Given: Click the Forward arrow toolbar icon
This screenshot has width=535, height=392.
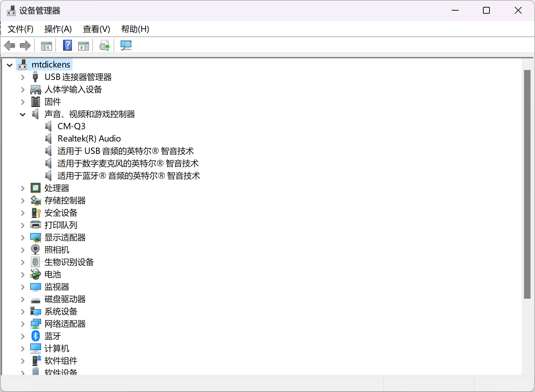Looking at the screenshot, I should [25, 46].
